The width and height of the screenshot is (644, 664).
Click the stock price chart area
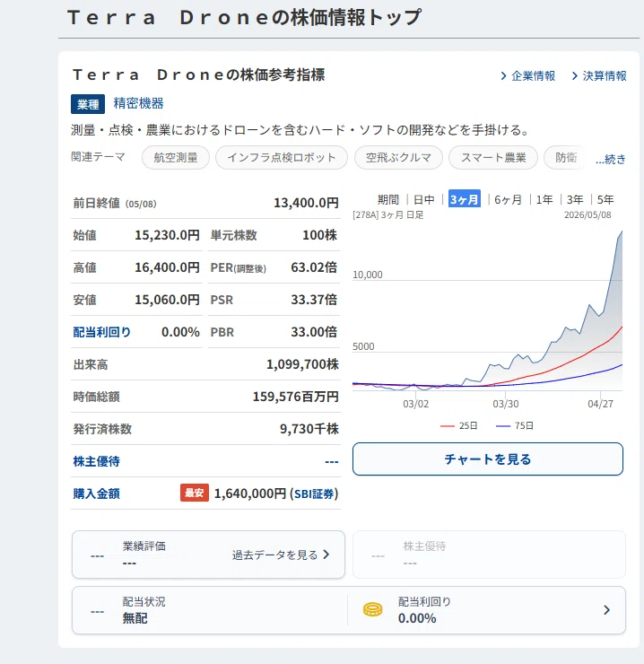(x=487, y=310)
